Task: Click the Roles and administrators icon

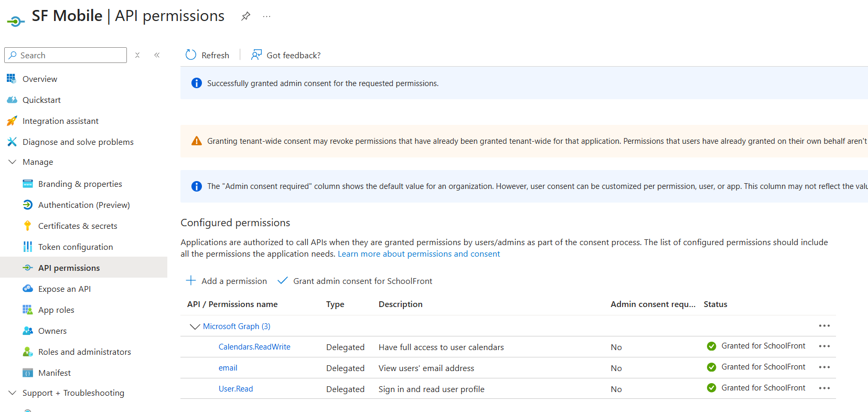Action: point(28,352)
